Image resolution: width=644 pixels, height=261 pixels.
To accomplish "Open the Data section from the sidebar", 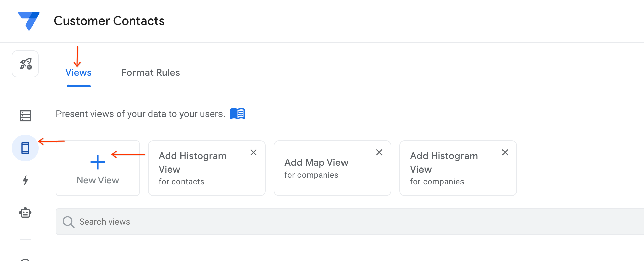I will point(25,116).
